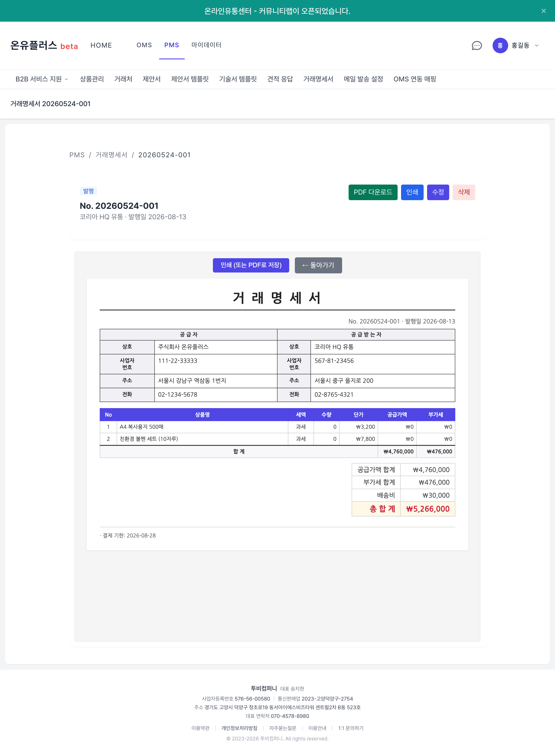Click recipient name 코리아 HQ 유통 cell
This screenshot has height=756, width=555.
pos(383,347)
